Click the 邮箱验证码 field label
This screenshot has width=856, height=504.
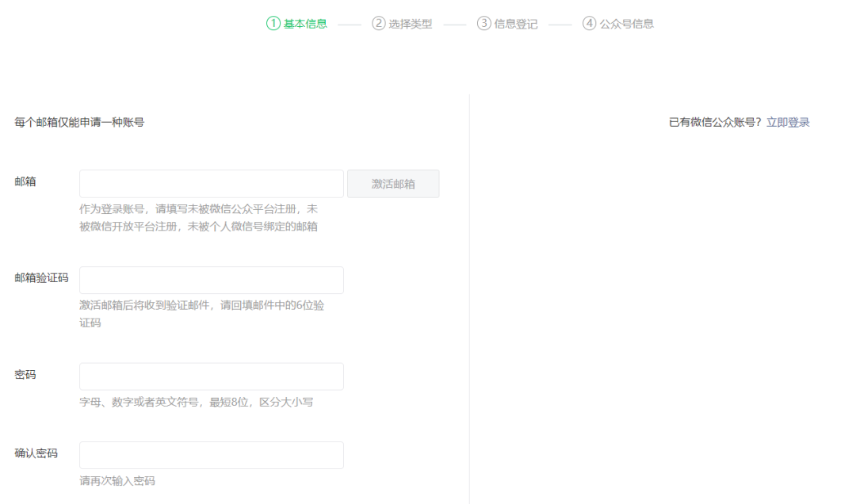click(41, 278)
